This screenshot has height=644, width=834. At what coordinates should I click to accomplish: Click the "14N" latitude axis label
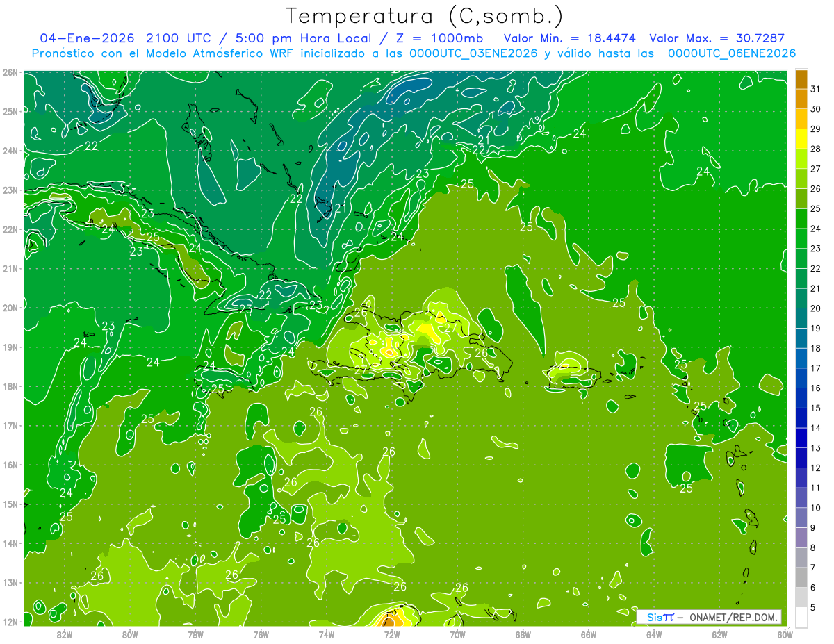pos(10,543)
